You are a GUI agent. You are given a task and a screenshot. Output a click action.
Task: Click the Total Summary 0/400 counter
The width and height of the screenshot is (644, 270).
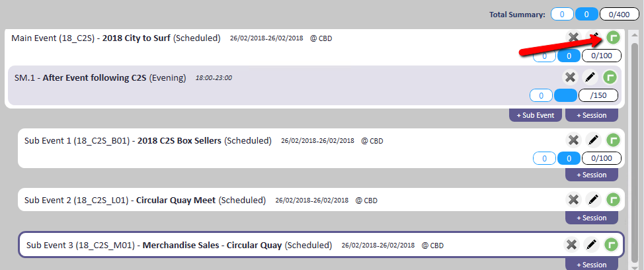(x=620, y=14)
